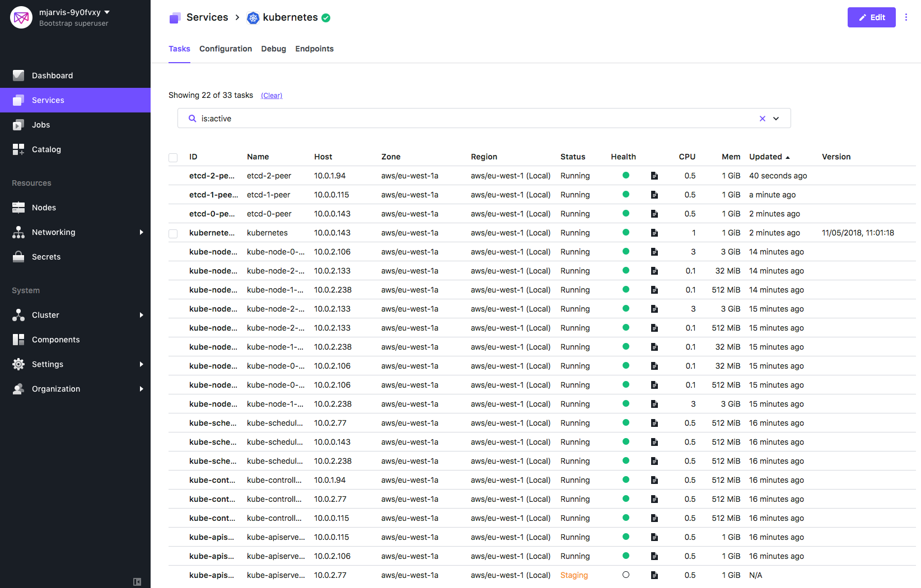The height and width of the screenshot is (588, 921).
Task: Expand the filter dropdown arrow in search
Action: [776, 119]
